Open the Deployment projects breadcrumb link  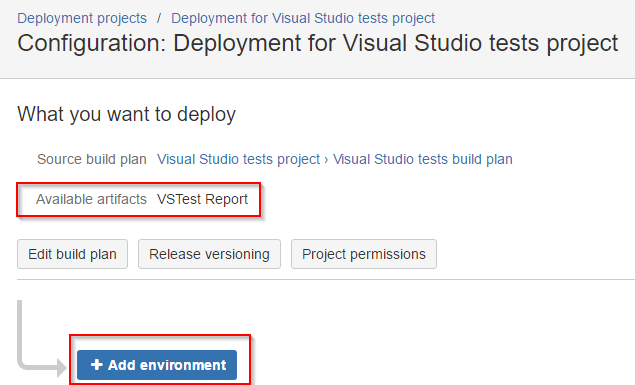pos(82,18)
